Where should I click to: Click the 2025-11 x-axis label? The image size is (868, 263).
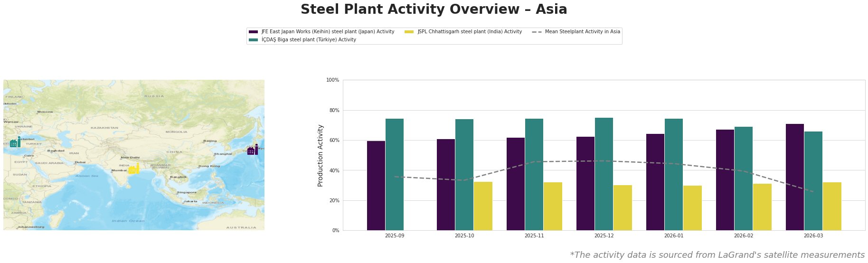click(x=534, y=235)
